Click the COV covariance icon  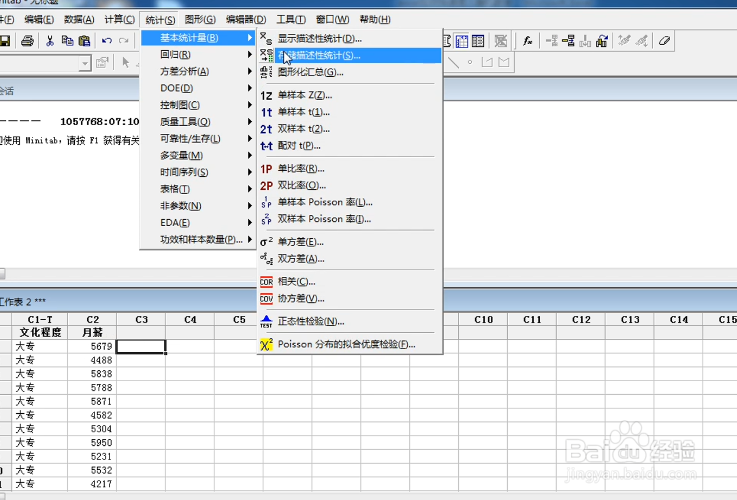tap(266, 299)
